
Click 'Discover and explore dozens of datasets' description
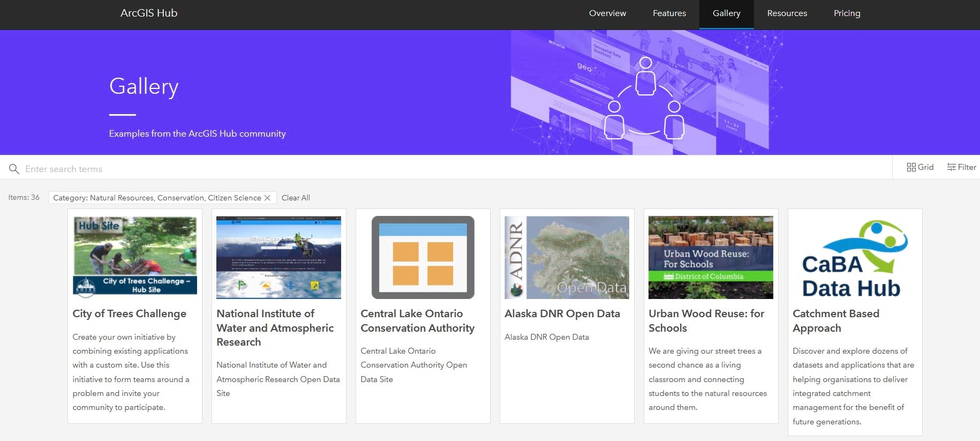click(x=854, y=386)
